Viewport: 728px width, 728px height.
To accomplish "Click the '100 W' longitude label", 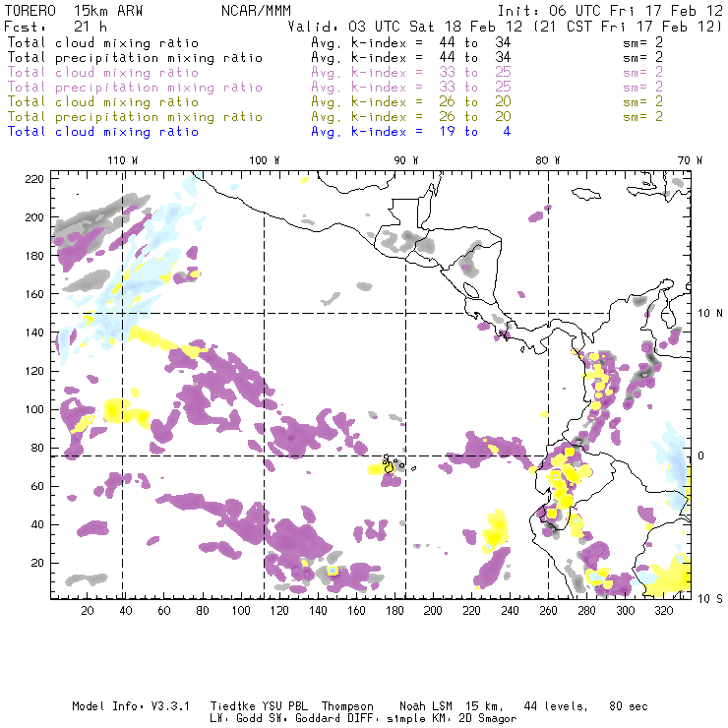I will point(265,160).
